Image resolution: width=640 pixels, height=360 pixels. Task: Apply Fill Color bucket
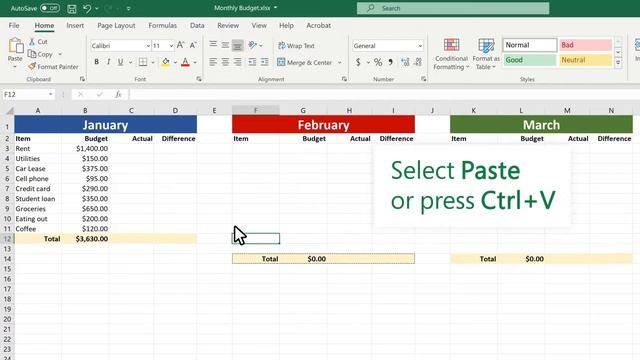[x=165, y=62]
